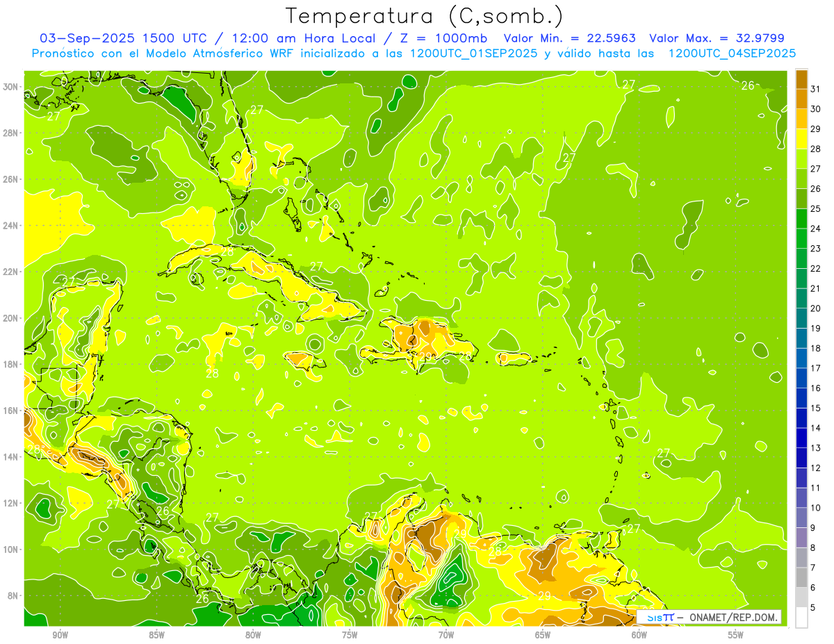Click latitude axis label "30N"

(x=10, y=87)
